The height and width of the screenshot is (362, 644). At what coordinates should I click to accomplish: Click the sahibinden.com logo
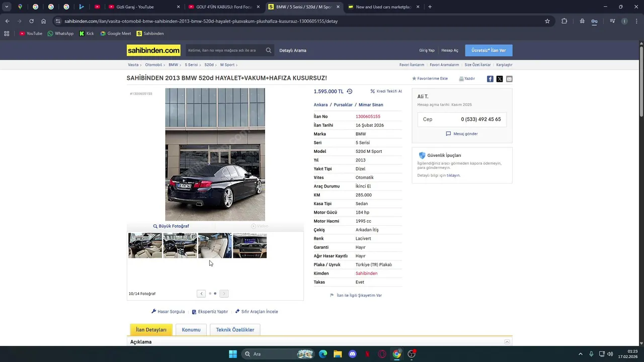[153, 50]
